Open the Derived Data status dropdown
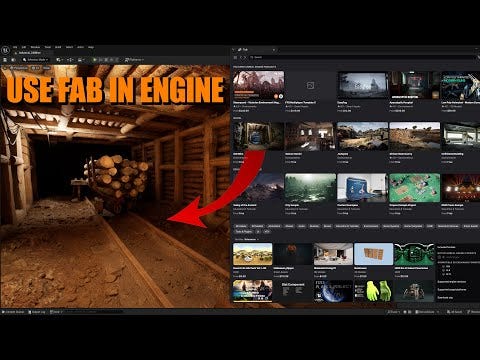480x360 pixels. pos(426,312)
